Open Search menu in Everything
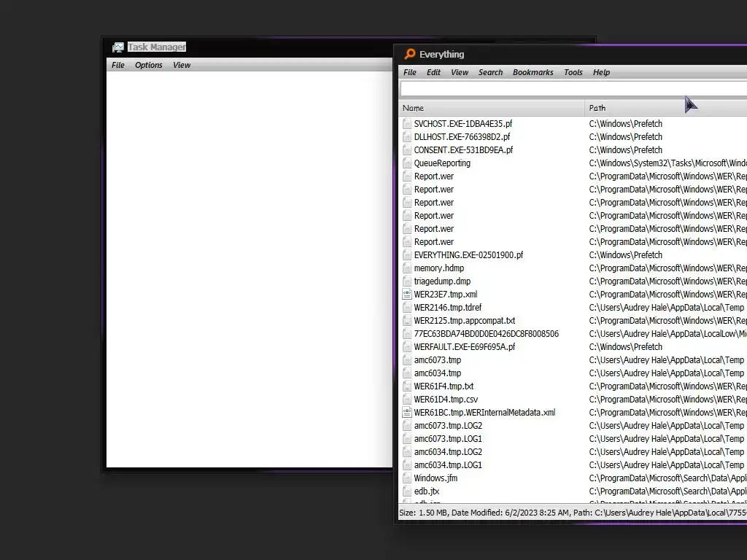747x560 pixels. [x=490, y=72]
